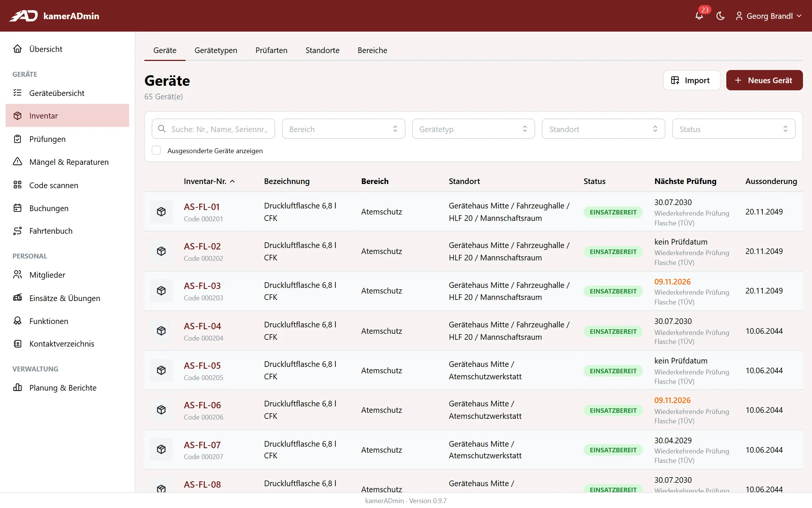The width and height of the screenshot is (812, 508).
Task: Switch to the Standorte tab
Action: pyautogui.click(x=323, y=50)
